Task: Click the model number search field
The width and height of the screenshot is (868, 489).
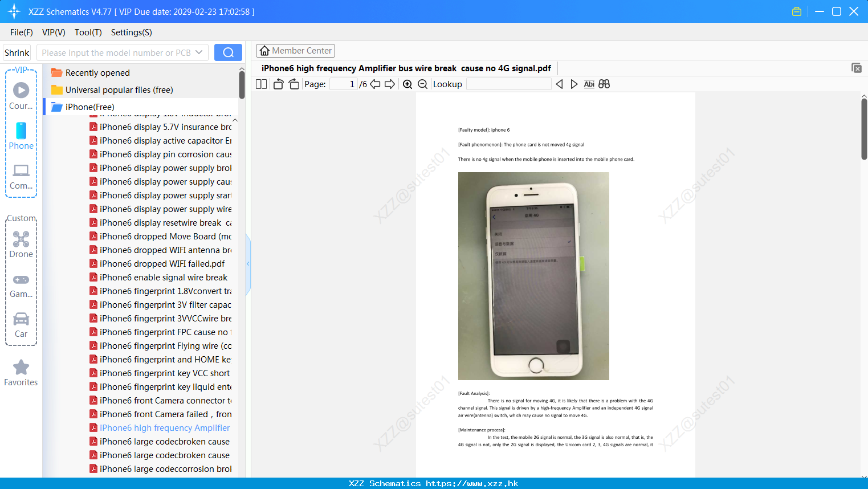Action: tap(116, 52)
